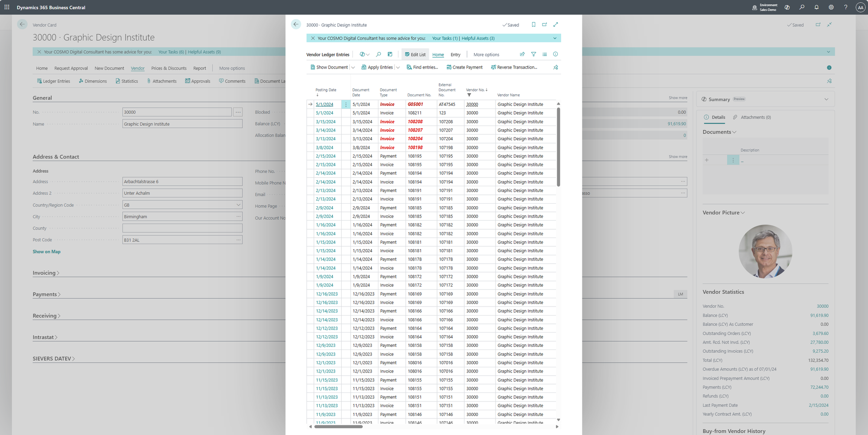This screenshot has height=435, width=868.
Task: Click the share icon in the ledger toolbar
Action: pos(522,54)
